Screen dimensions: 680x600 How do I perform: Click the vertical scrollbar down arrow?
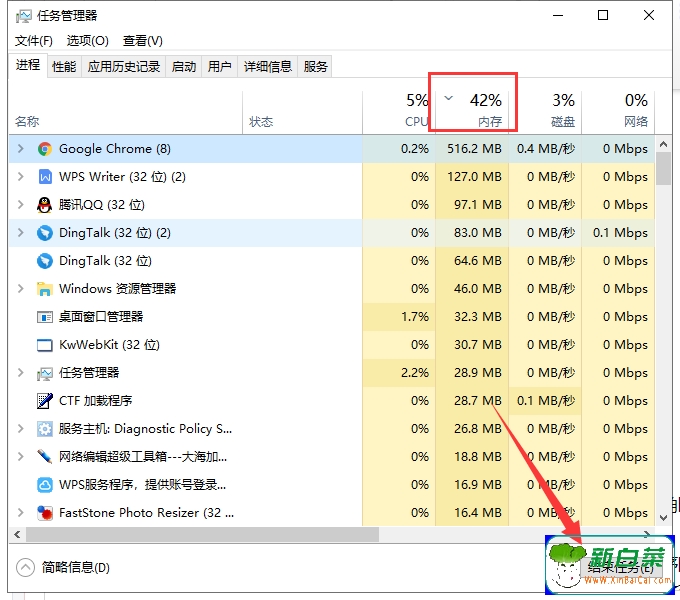663,517
